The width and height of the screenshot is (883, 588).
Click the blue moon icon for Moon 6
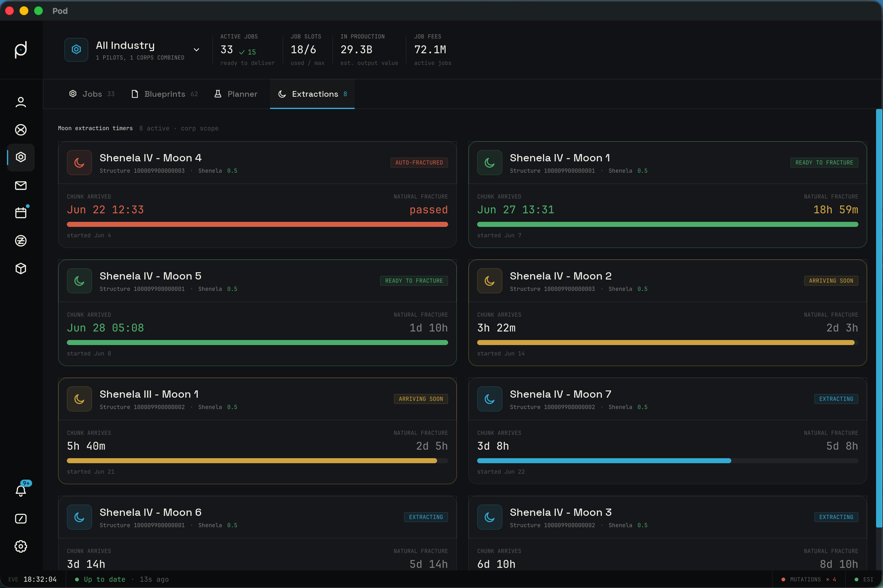click(x=79, y=517)
